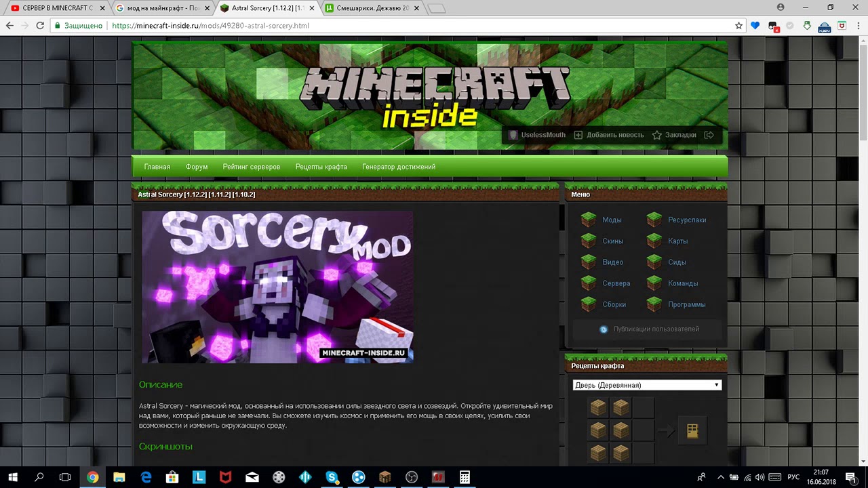Image resolution: width=868 pixels, height=488 pixels.
Task: Click the Astral Sorcery mod preview image
Action: pos(277,287)
